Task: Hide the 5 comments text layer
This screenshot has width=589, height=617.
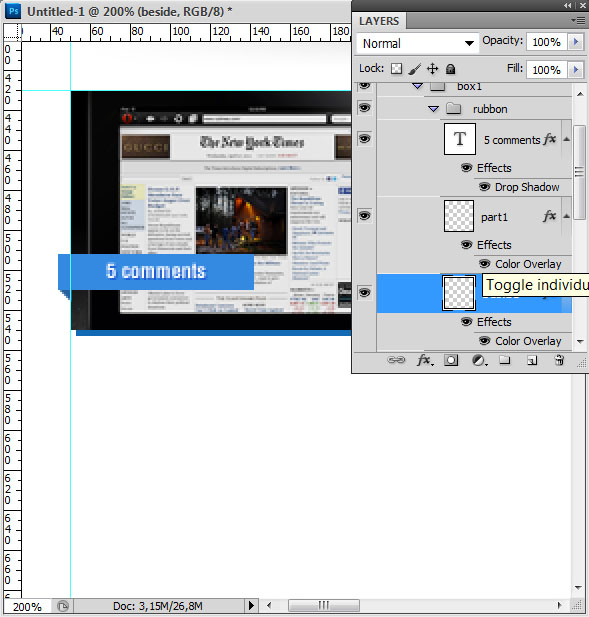Action: (364, 139)
